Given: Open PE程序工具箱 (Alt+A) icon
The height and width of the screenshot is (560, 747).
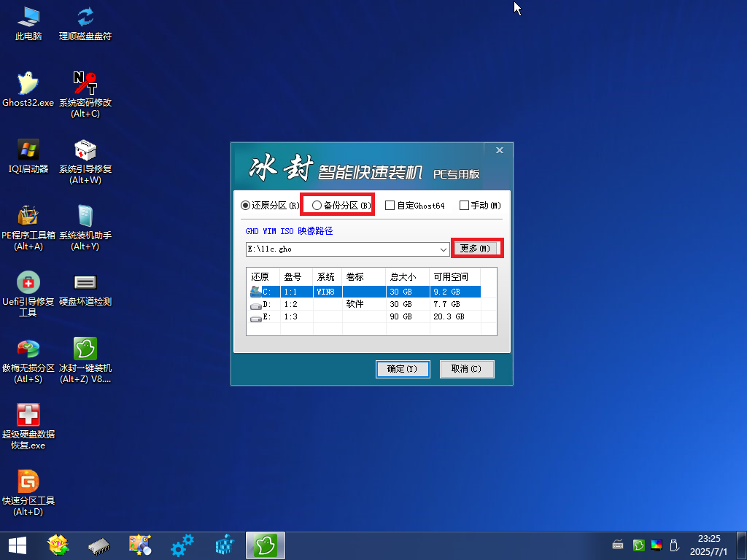Looking at the screenshot, I should [x=28, y=227].
